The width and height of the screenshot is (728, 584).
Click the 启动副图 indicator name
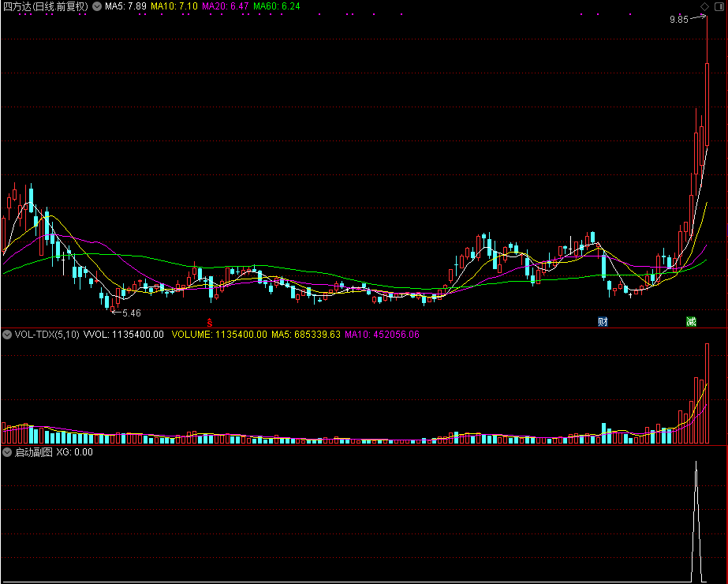pos(33,452)
